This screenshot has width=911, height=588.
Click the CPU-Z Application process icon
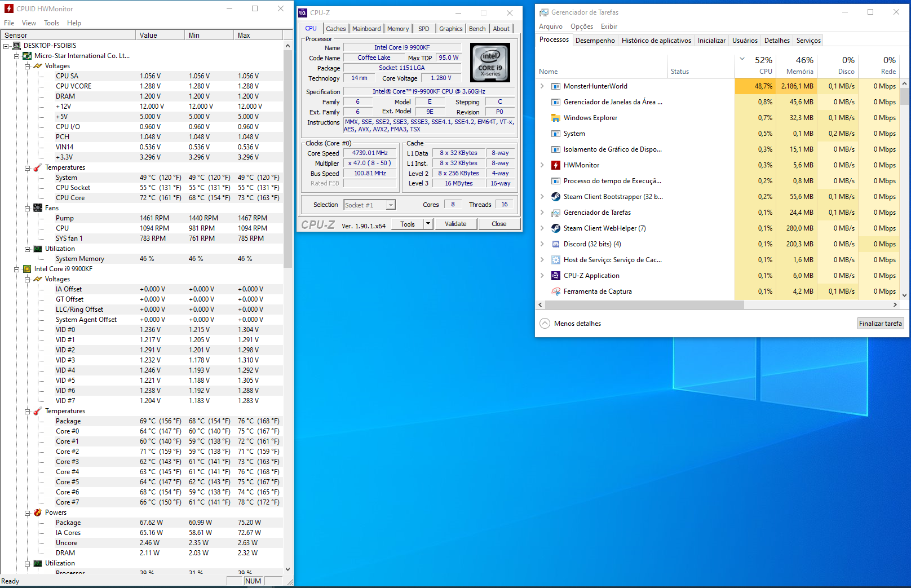pos(555,276)
